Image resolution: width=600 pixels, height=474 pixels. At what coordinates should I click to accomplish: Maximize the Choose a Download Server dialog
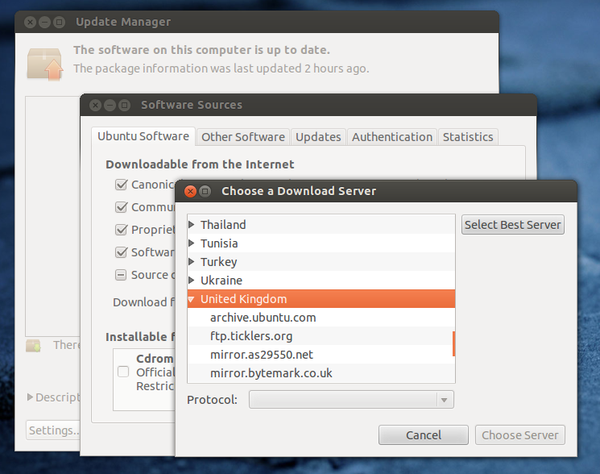(x=205, y=191)
